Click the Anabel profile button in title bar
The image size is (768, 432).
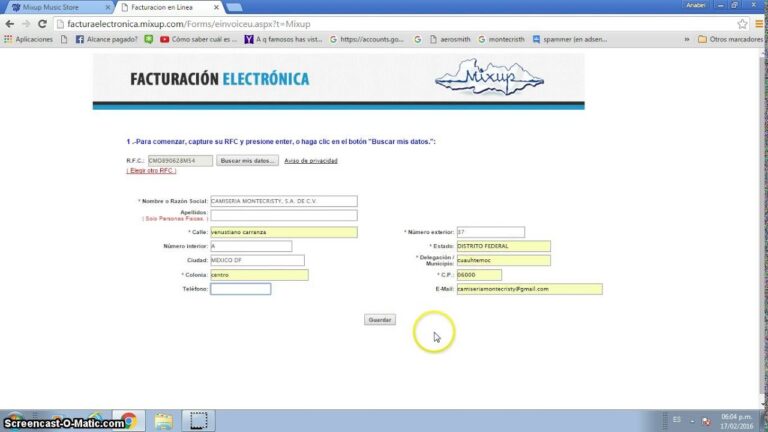pos(695,5)
